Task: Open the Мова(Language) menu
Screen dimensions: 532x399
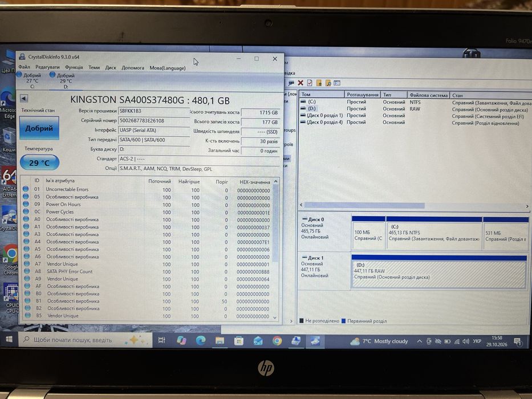Action: [x=168, y=68]
